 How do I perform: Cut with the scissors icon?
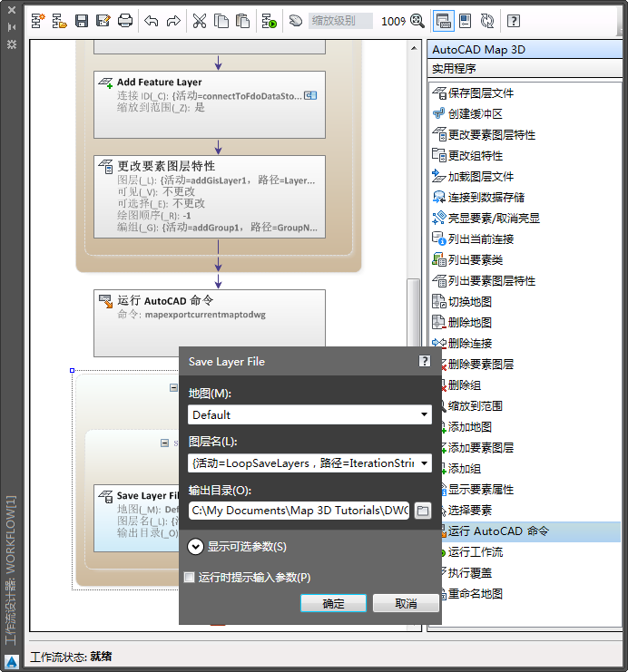click(200, 21)
